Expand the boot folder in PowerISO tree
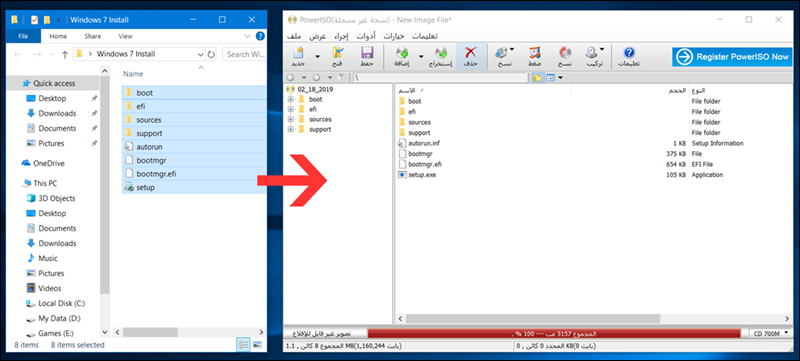This screenshot has width=800, height=361. pyautogui.click(x=291, y=99)
